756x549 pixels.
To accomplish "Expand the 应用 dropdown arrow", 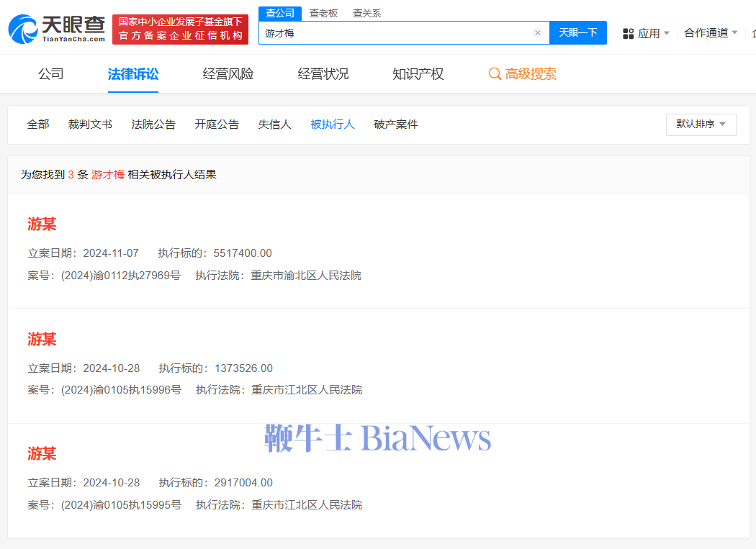I will (667, 33).
